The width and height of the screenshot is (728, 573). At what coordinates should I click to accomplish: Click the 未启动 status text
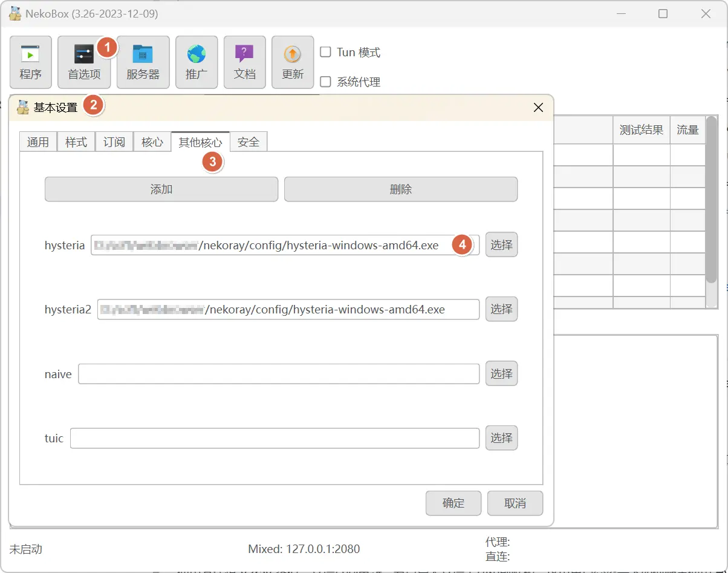tap(26, 549)
